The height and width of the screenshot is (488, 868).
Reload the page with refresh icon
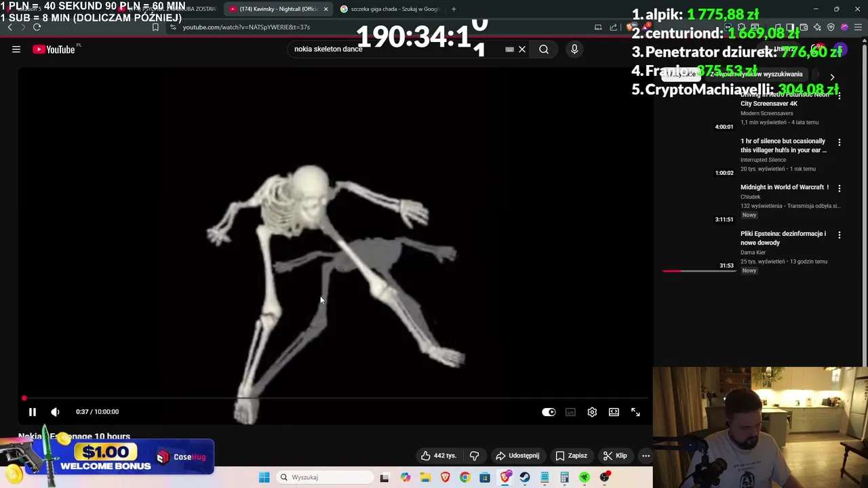pyautogui.click(x=37, y=27)
